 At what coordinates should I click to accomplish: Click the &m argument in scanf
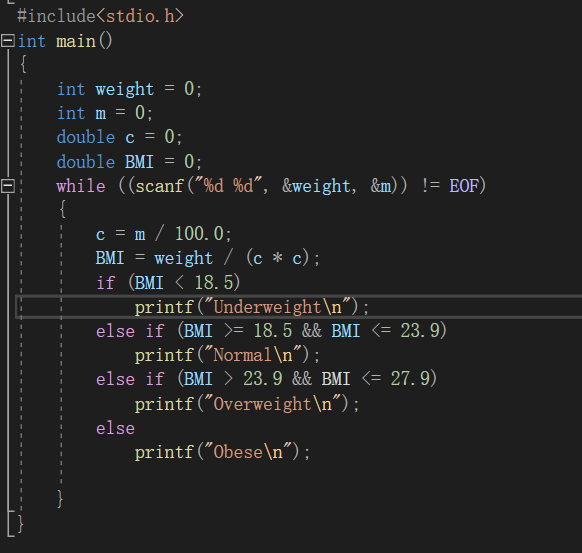tap(381, 186)
